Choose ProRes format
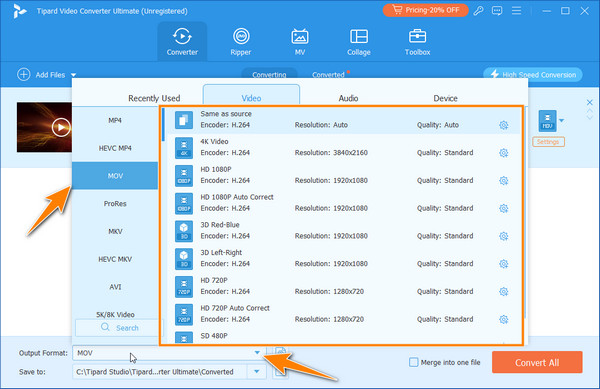 pos(115,203)
